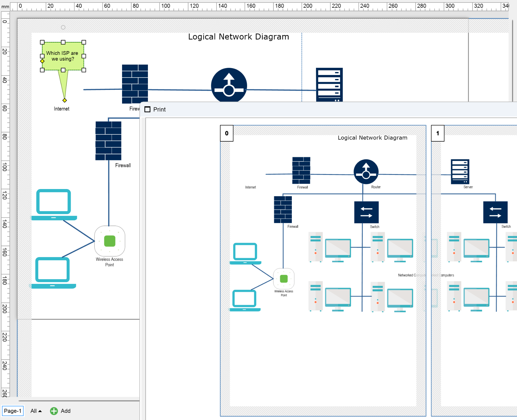Click the Print dialog title
Screen dimensions: 517x420
tap(159, 109)
